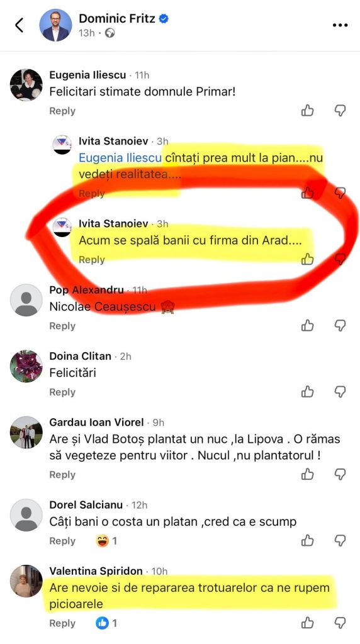Viewport: 360px width, 644px height.
Task: Open the tagged Eugenia Iliescu mention link
Action: [120, 158]
